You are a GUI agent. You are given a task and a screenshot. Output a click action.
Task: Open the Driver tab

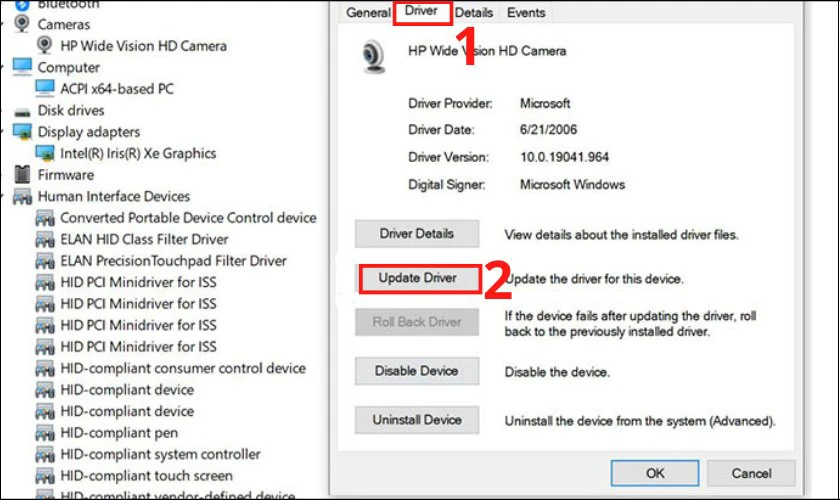421,11
